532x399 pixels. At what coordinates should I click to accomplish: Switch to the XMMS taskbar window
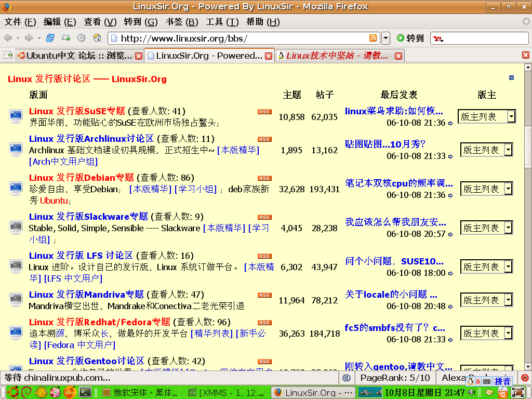tap(226, 393)
